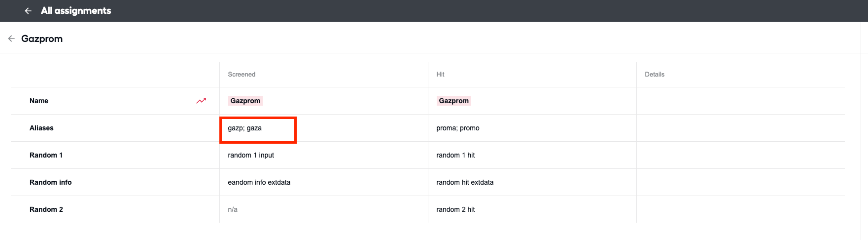Open the All assignments link
Image resolution: width=868 pixels, height=240 pixels.
point(76,10)
